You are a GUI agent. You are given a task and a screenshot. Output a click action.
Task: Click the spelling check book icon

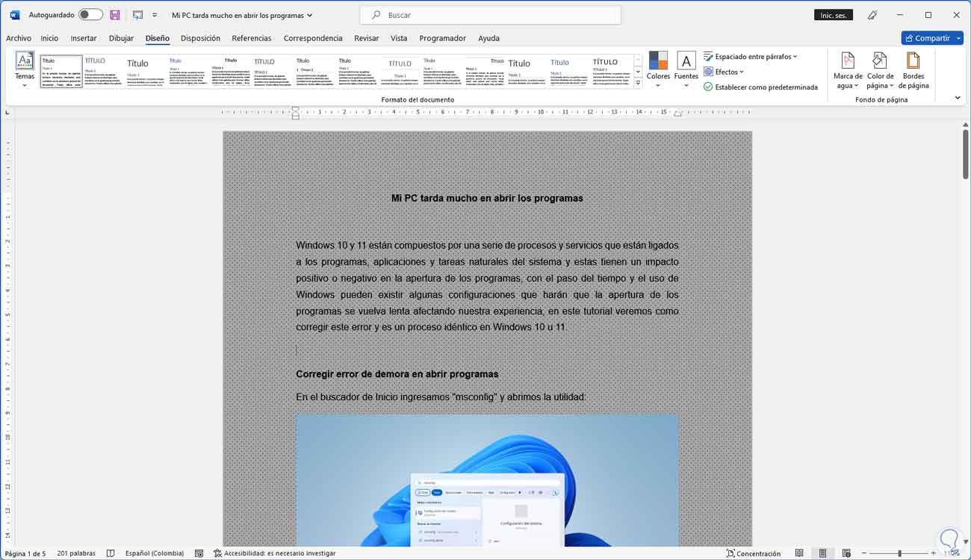coord(111,553)
